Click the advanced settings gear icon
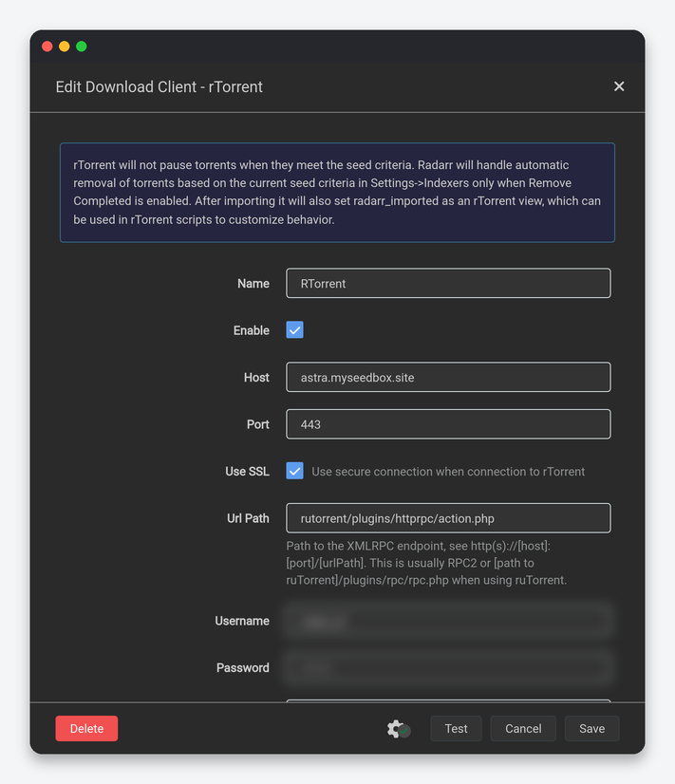The width and height of the screenshot is (675, 784). 398,729
